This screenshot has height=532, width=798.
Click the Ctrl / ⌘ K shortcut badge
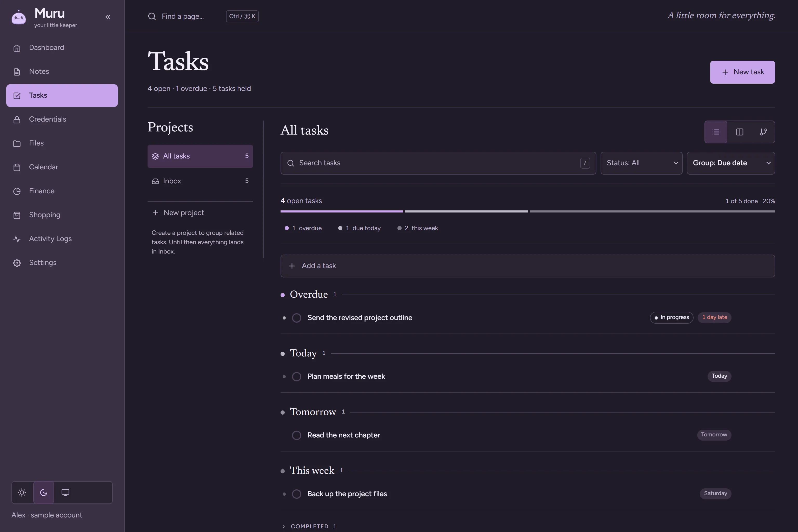click(242, 16)
